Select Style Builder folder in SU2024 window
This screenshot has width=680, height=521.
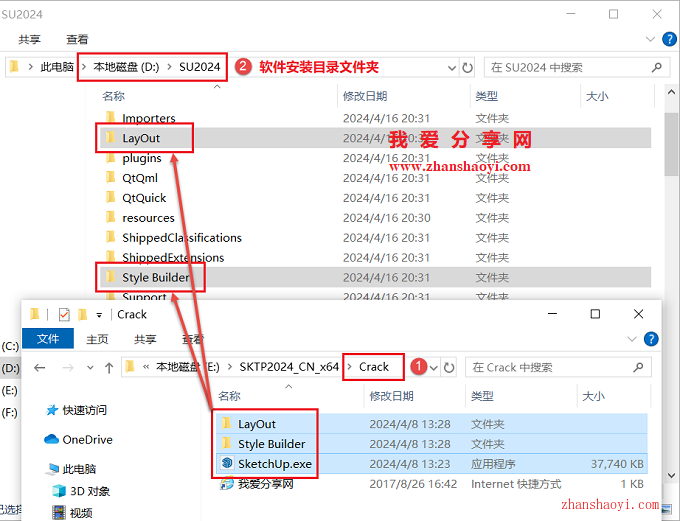tap(155, 277)
